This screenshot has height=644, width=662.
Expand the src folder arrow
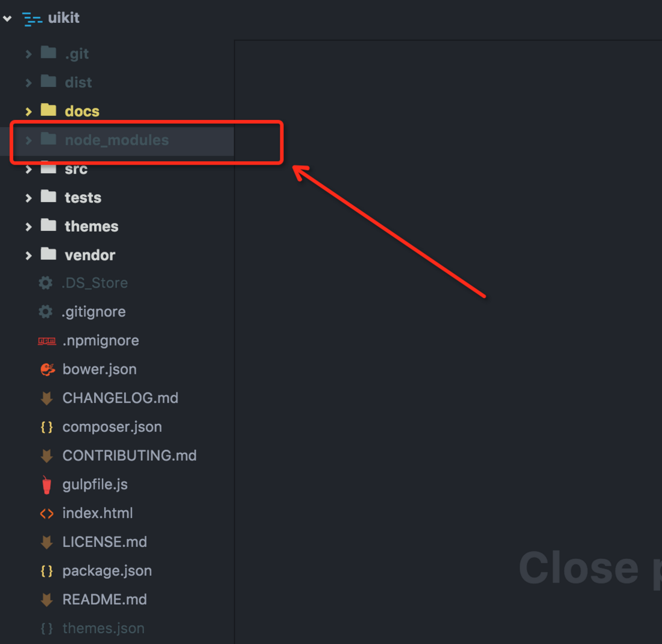coord(28,169)
